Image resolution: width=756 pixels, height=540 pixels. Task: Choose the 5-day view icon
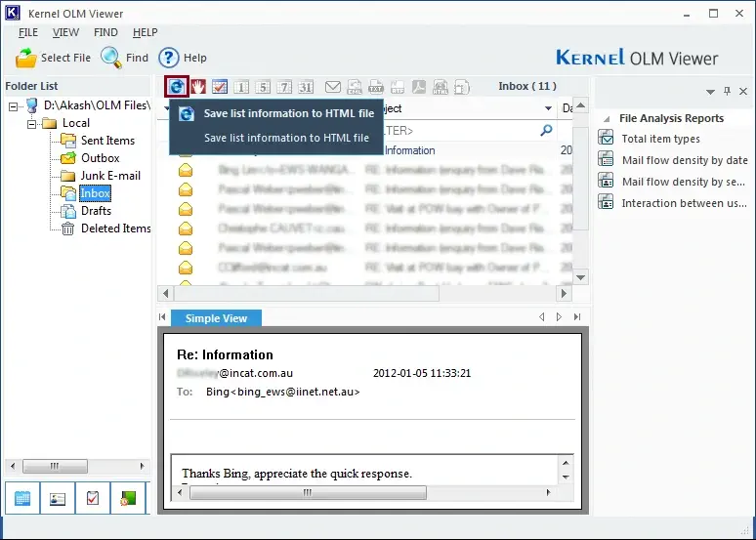coord(263,87)
